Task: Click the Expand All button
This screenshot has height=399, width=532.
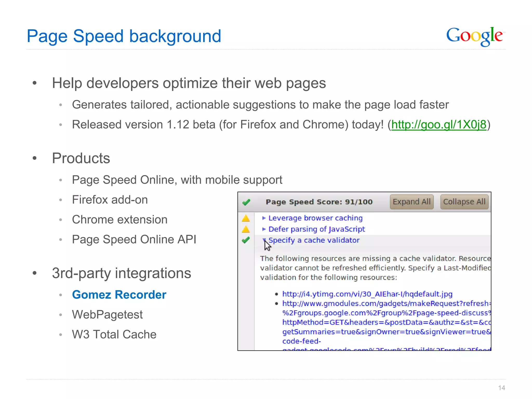Action: [411, 202]
